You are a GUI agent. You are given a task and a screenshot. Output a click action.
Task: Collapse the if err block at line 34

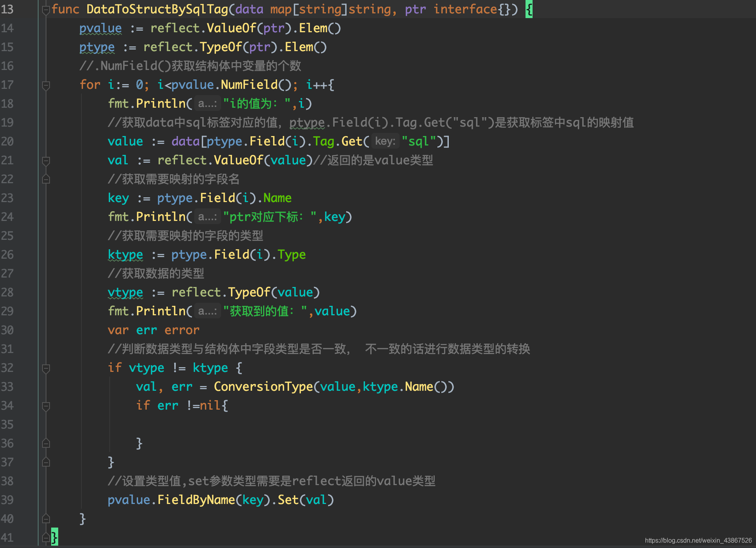coord(46,406)
